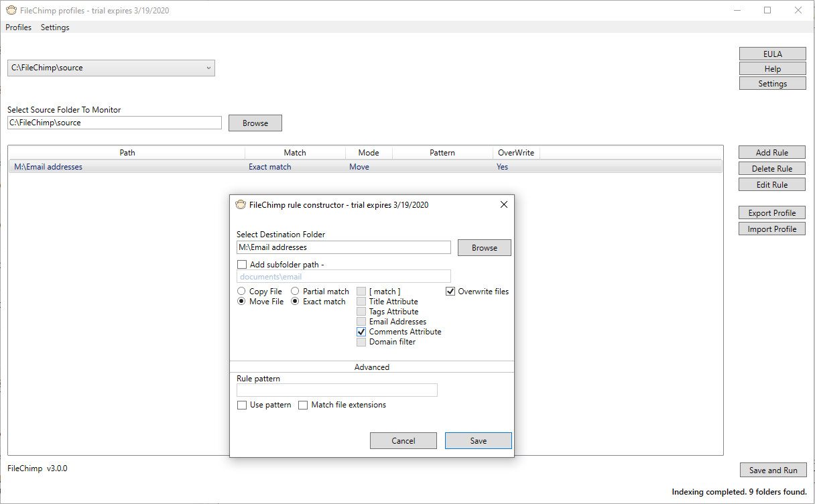Click the Exact match cell in the rule row
This screenshot has width=815, height=504.
(270, 167)
